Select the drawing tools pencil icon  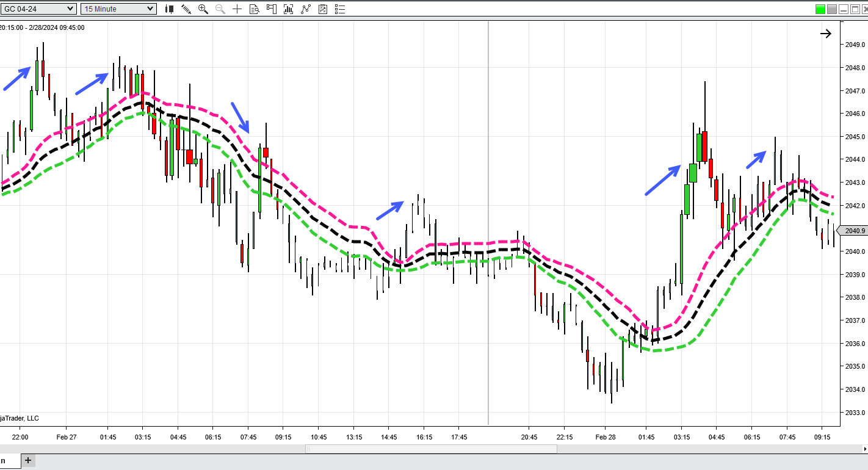pos(186,9)
